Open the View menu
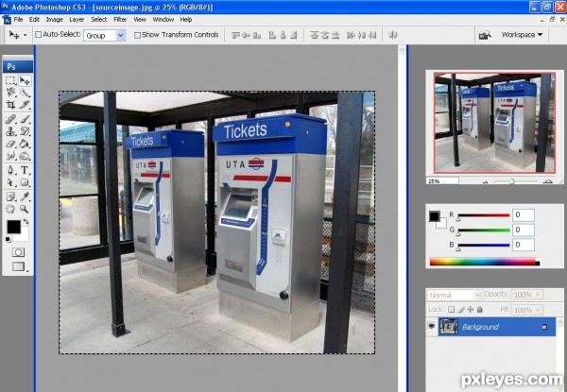 (140, 20)
